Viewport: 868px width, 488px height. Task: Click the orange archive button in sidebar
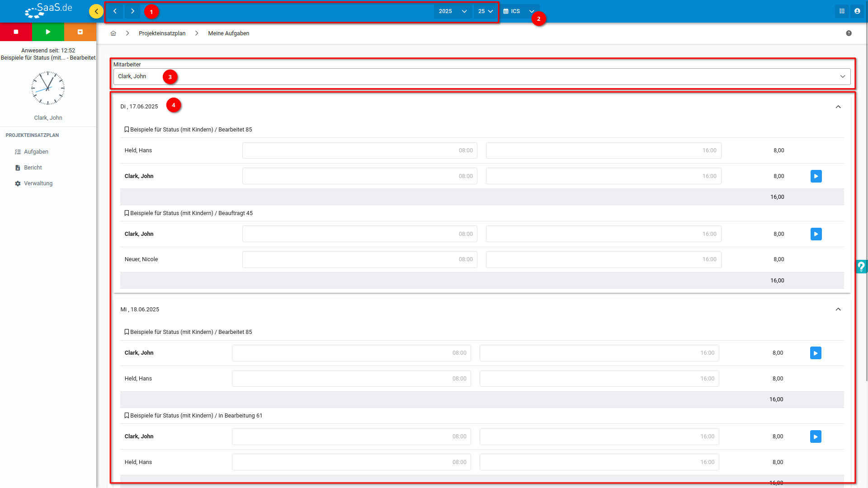coord(80,32)
